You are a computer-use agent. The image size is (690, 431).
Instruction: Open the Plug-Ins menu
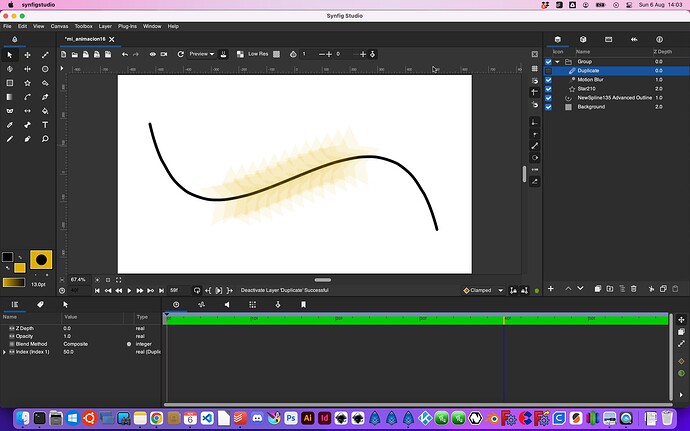(127, 26)
